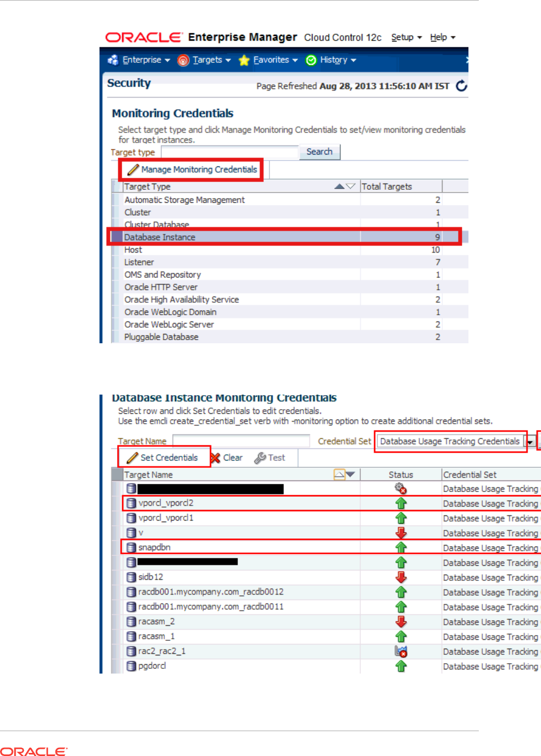The height and width of the screenshot is (756, 541).
Task: Sort Target Type column ascending
Action: (x=339, y=186)
